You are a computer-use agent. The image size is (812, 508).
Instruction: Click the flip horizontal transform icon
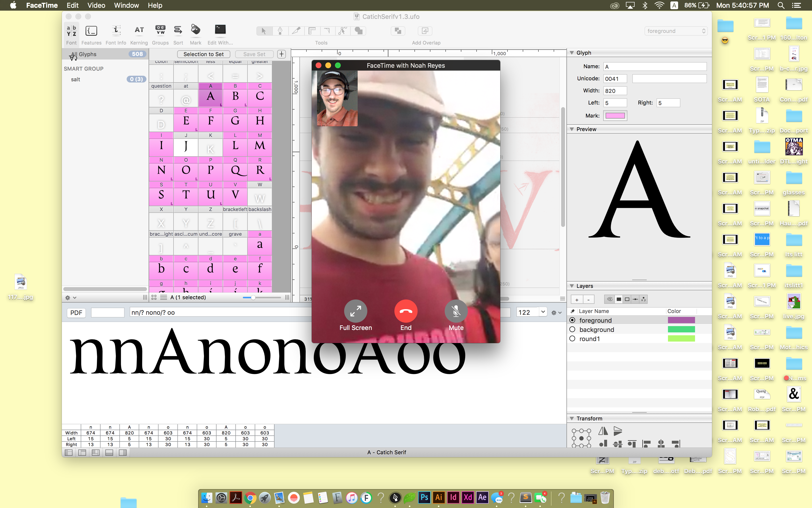(x=603, y=431)
